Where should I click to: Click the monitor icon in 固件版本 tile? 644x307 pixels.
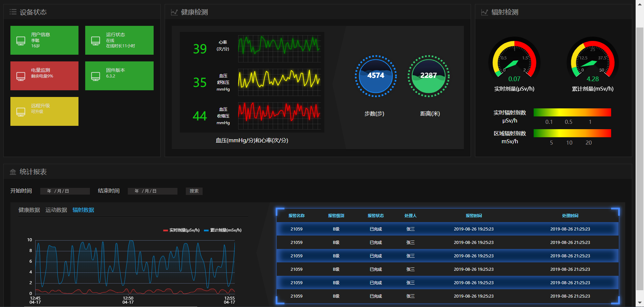click(96, 76)
